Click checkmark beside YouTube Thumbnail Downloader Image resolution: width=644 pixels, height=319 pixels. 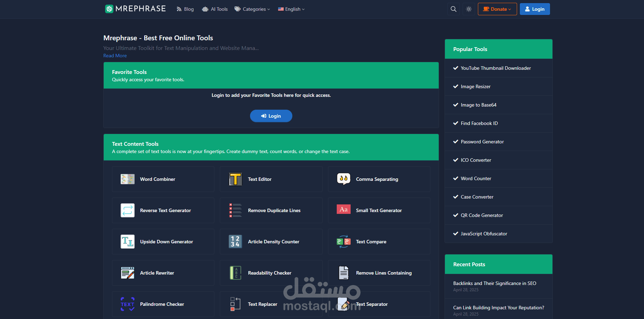pyautogui.click(x=456, y=68)
